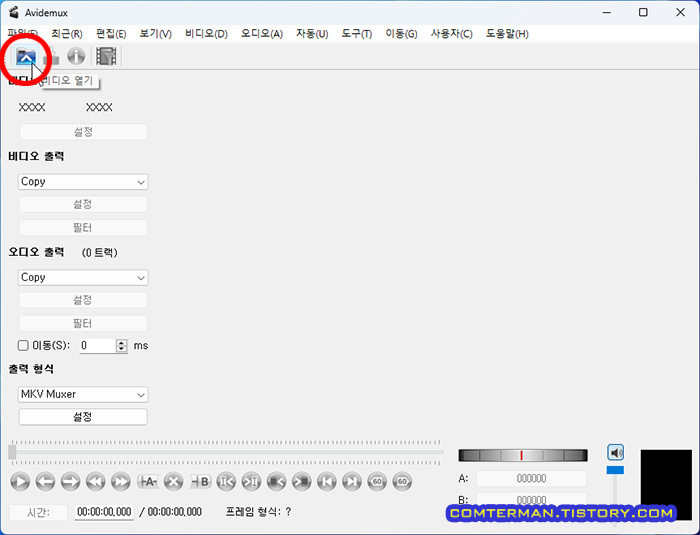The width and height of the screenshot is (700, 535).
Task: Open the video Information toolbar icon
Action: (76, 56)
